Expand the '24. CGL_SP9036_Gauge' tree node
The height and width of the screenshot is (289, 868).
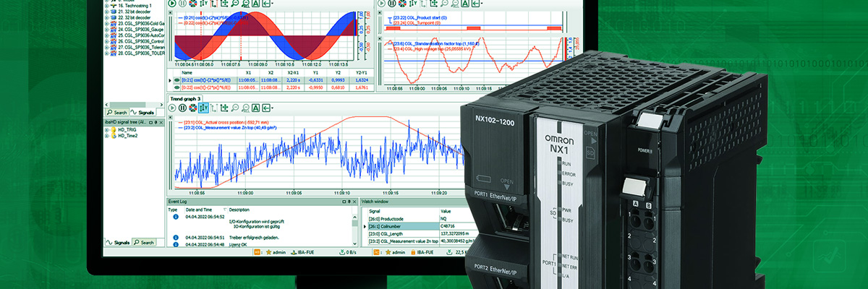[107, 30]
